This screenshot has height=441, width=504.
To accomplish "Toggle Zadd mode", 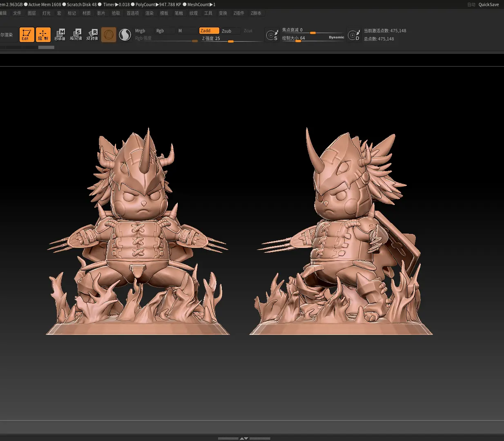I will coord(209,31).
